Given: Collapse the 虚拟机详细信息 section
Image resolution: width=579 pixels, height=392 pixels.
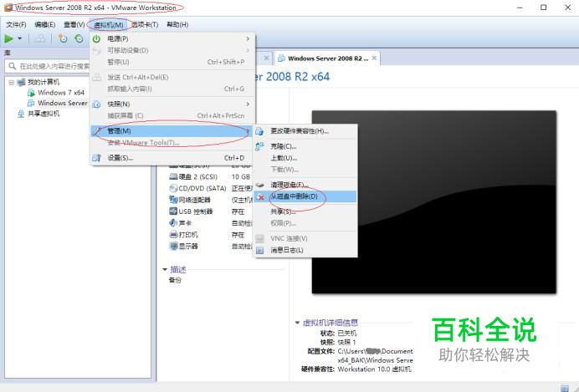Looking at the screenshot, I should click(297, 323).
